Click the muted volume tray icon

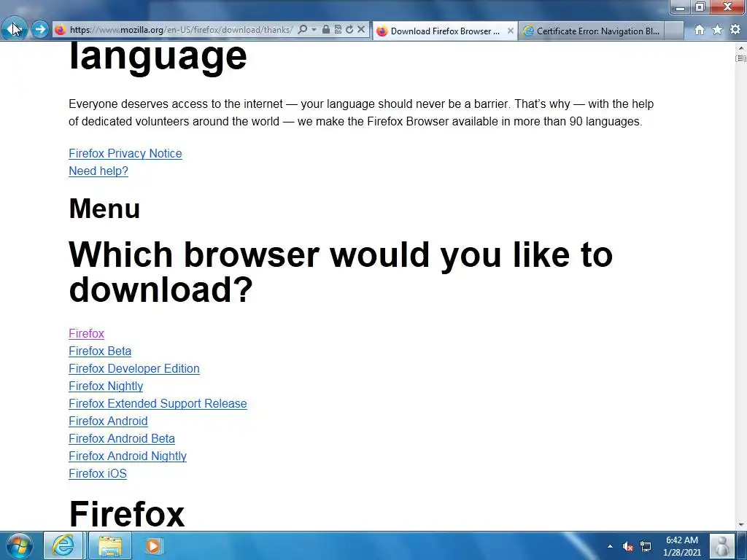pos(628,546)
